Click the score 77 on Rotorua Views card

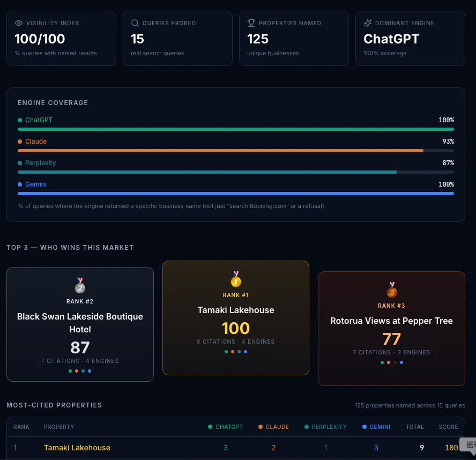coord(392,339)
